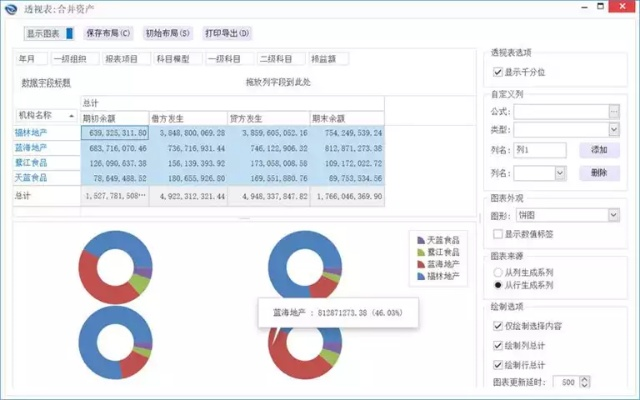Click the 公式 ellipsis browse button

click(x=614, y=111)
